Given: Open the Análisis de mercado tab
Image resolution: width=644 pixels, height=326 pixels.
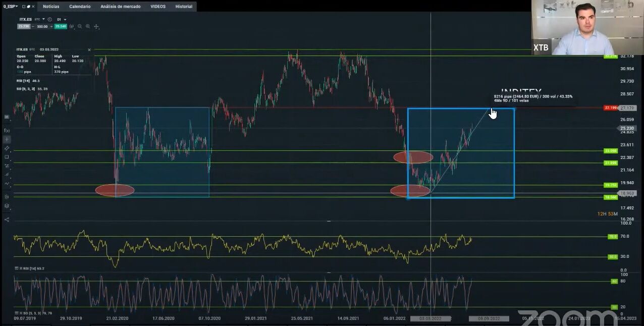Looking at the screenshot, I should coord(120,7).
